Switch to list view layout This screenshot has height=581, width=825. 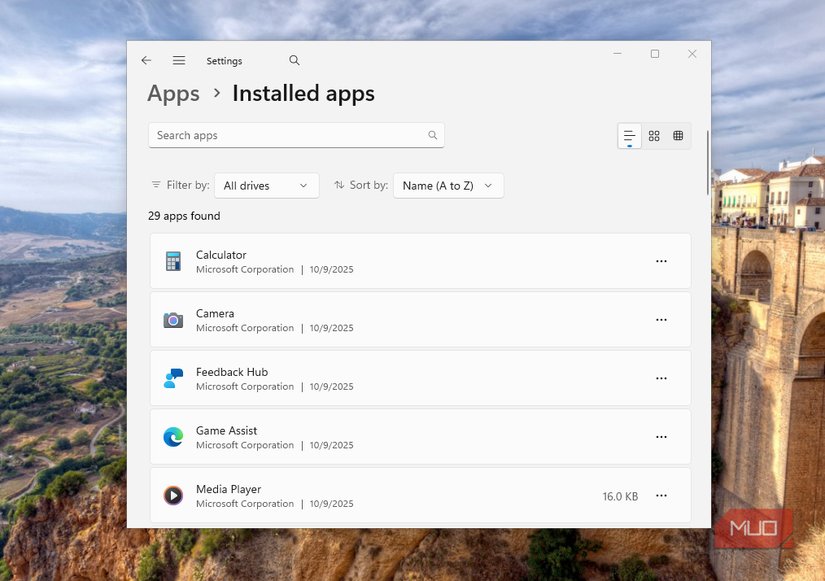[x=629, y=136]
